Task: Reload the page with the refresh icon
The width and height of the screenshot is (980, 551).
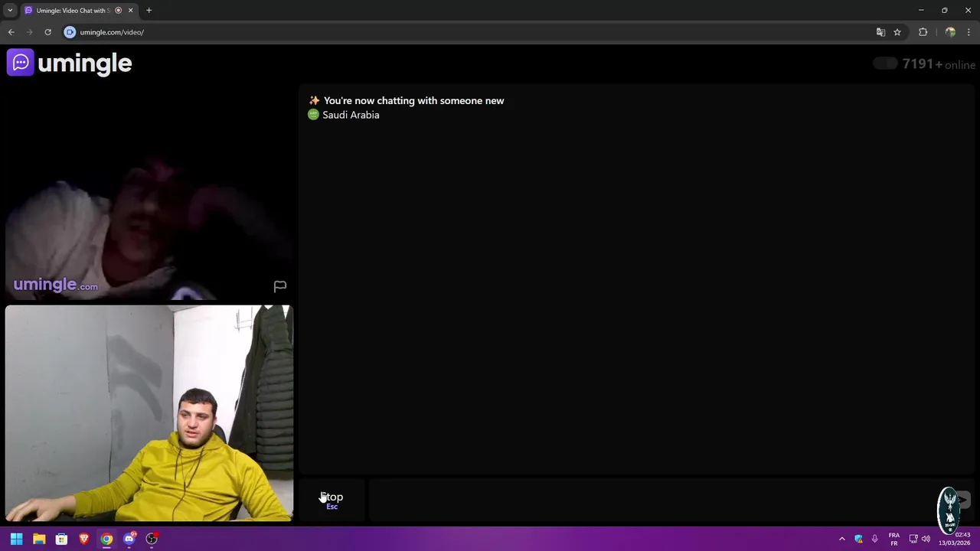Action: (47, 32)
